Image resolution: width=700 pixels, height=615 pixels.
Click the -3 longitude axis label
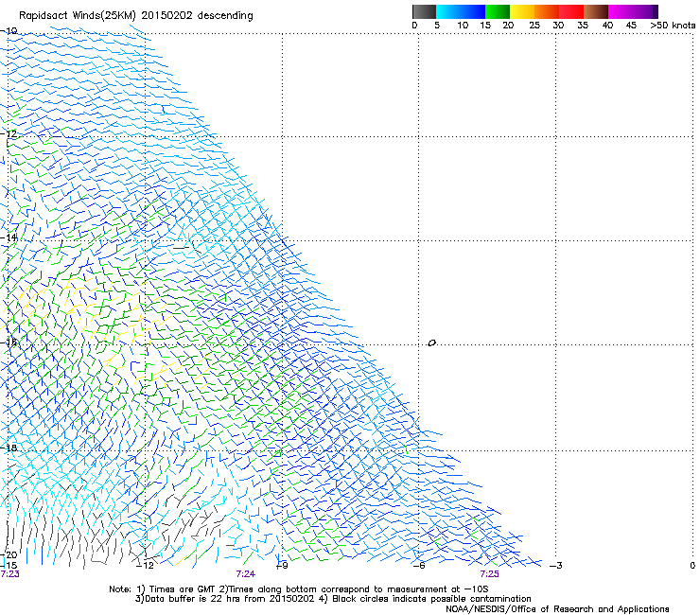click(x=556, y=566)
